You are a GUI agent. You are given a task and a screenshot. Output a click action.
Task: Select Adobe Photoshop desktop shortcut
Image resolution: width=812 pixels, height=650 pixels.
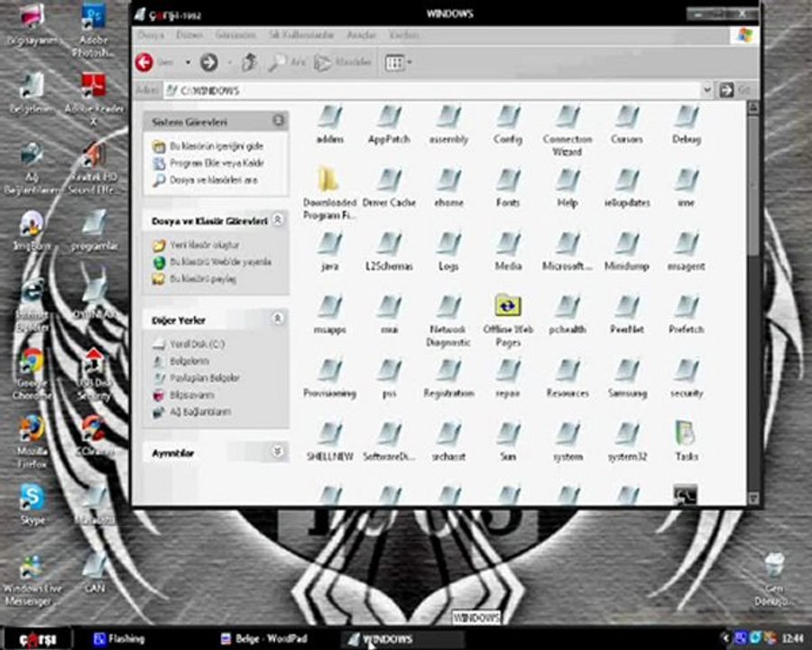(x=93, y=31)
